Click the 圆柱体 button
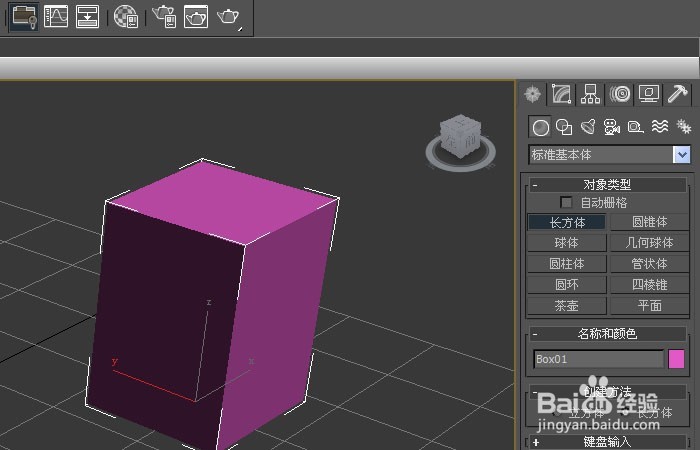 [567, 264]
